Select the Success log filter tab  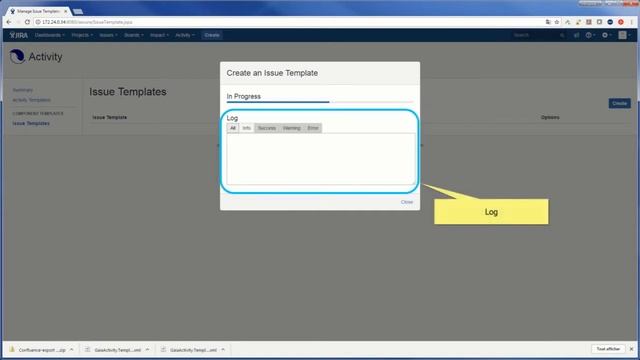tap(267, 128)
